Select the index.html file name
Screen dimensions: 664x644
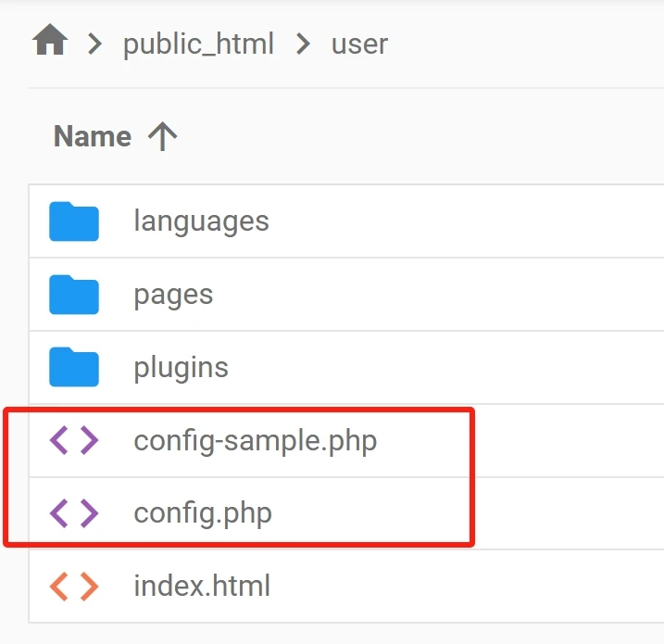pyautogui.click(x=202, y=586)
